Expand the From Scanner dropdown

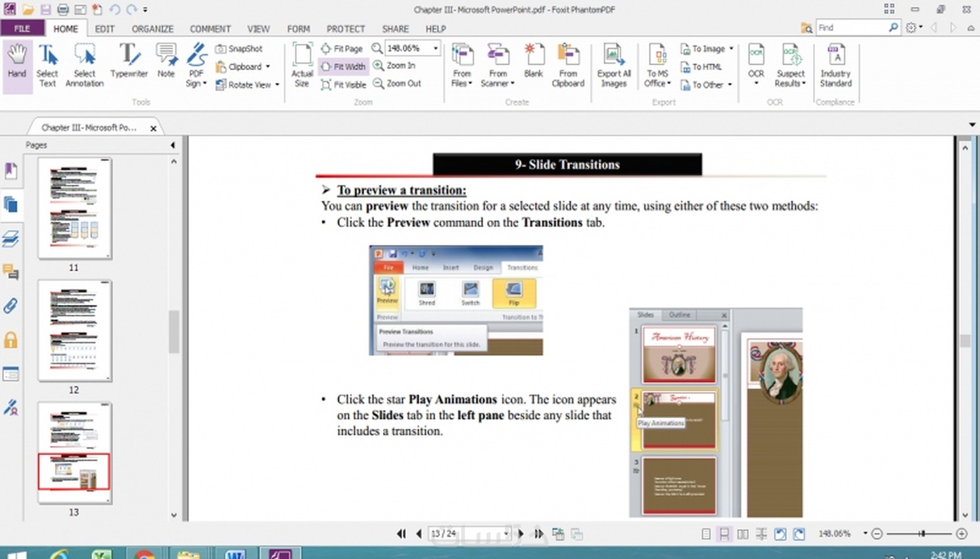(497, 65)
